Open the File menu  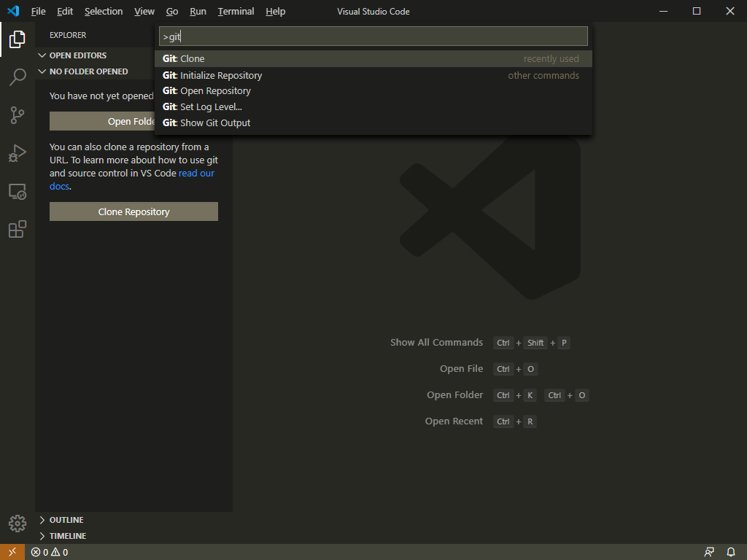[38, 11]
